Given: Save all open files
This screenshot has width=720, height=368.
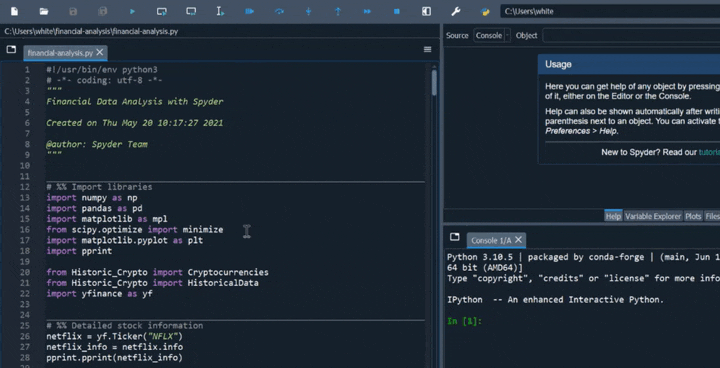Looking at the screenshot, I should (x=103, y=11).
